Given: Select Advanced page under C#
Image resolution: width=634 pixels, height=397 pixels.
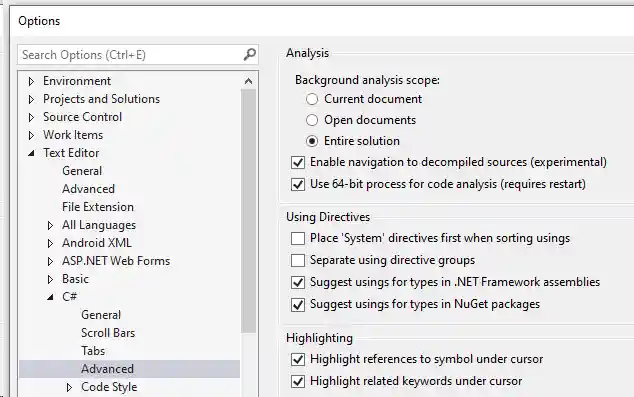Looking at the screenshot, I should pyautogui.click(x=129, y=369).
